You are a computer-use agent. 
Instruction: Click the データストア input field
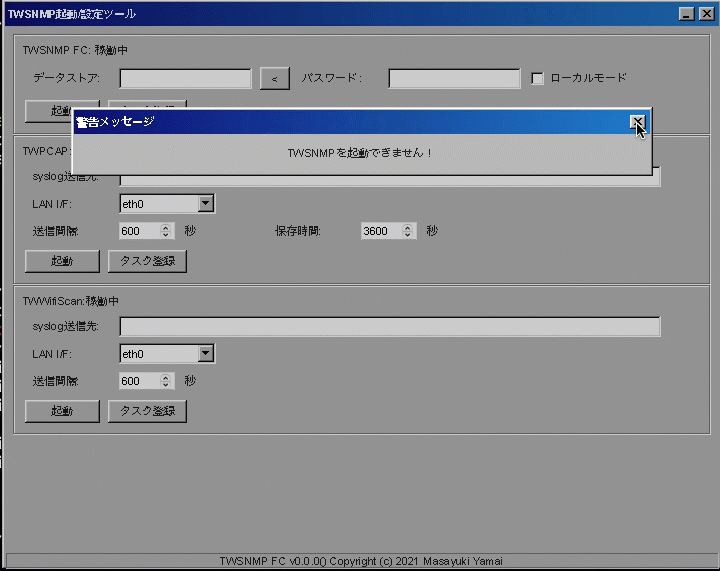coord(186,78)
